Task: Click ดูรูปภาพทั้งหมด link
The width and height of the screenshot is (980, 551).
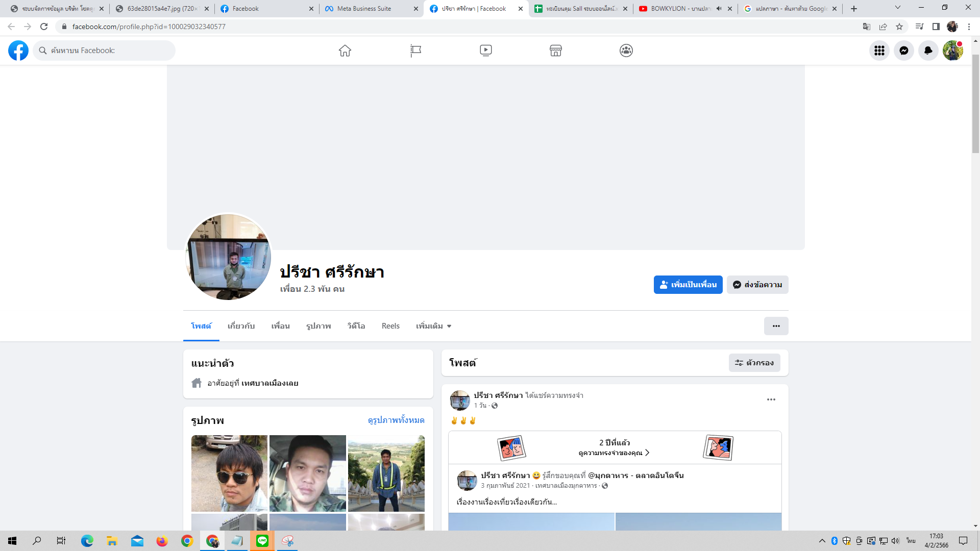Action: tap(396, 420)
